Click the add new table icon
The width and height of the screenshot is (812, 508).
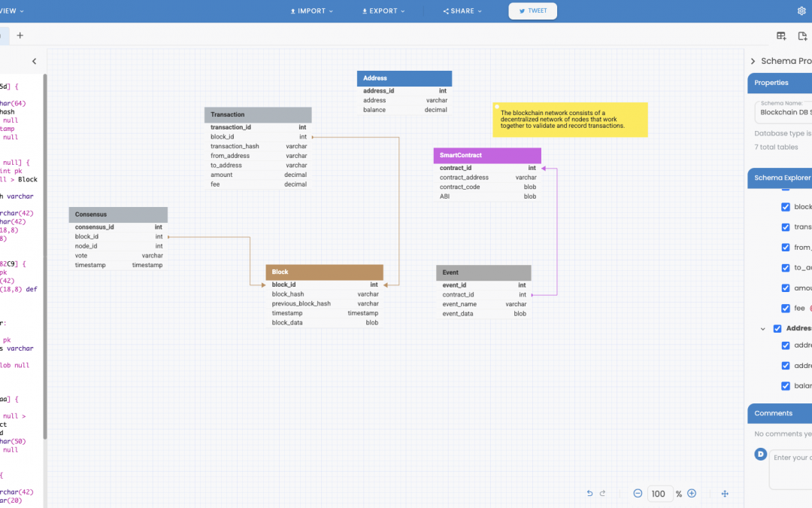[x=780, y=35]
